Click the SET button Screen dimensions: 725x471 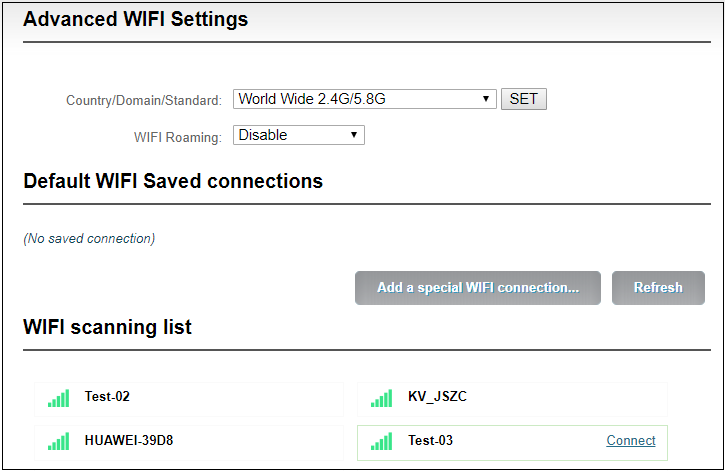pyautogui.click(x=524, y=99)
